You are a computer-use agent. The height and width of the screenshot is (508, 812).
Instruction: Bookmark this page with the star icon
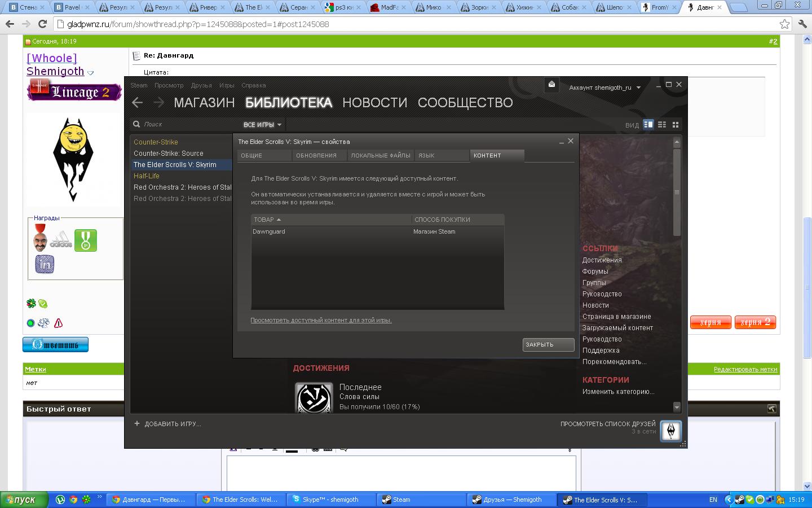[784, 24]
